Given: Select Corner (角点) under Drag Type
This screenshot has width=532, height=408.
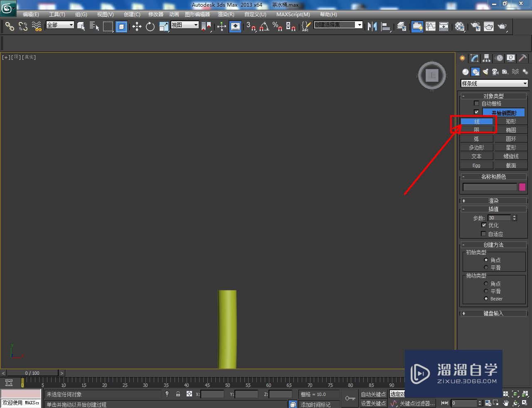Looking at the screenshot, I should [486, 283].
